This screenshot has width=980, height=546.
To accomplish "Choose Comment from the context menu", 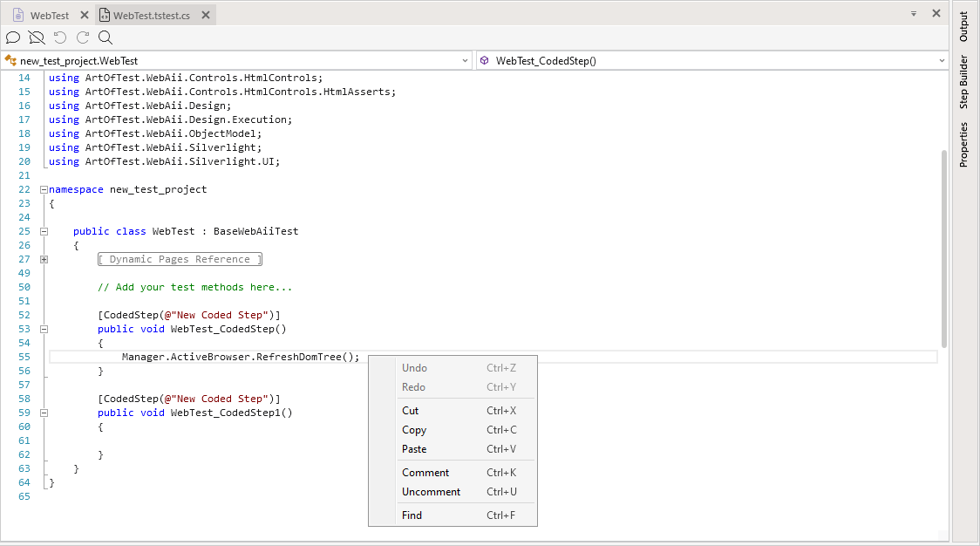I will [453, 472].
